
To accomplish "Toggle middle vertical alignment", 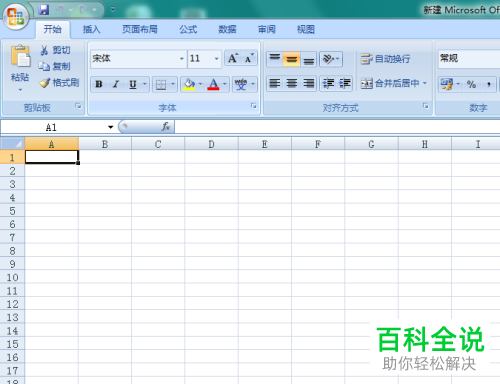I will click(x=292, y=59).
